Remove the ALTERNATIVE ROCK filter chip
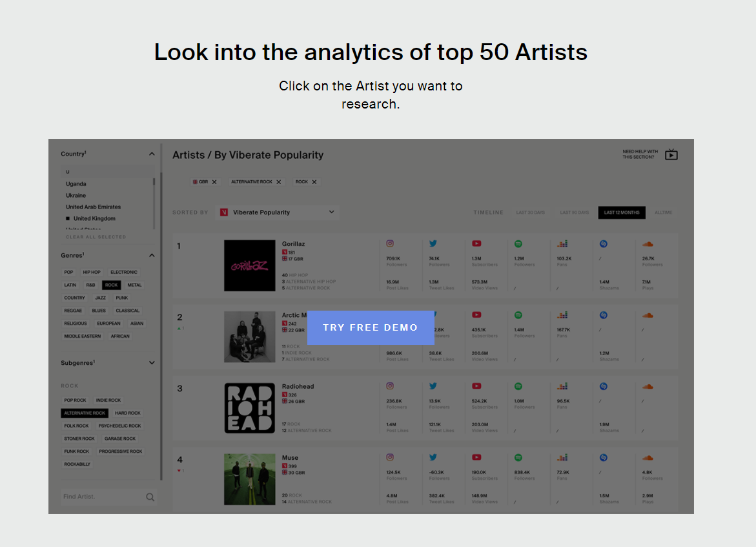Viewport: 756px width, 547px height. [279, 182]
